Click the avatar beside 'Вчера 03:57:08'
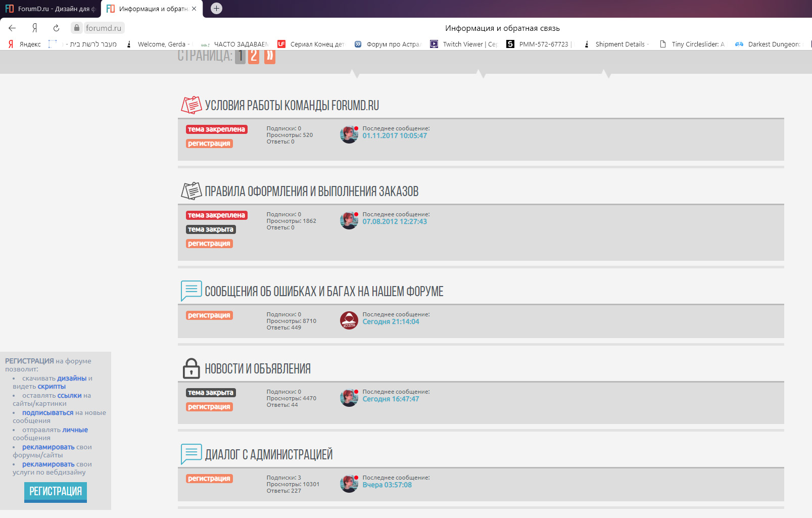Image resolution: width=812 pixels, height=518 pixels. [349, 484]
